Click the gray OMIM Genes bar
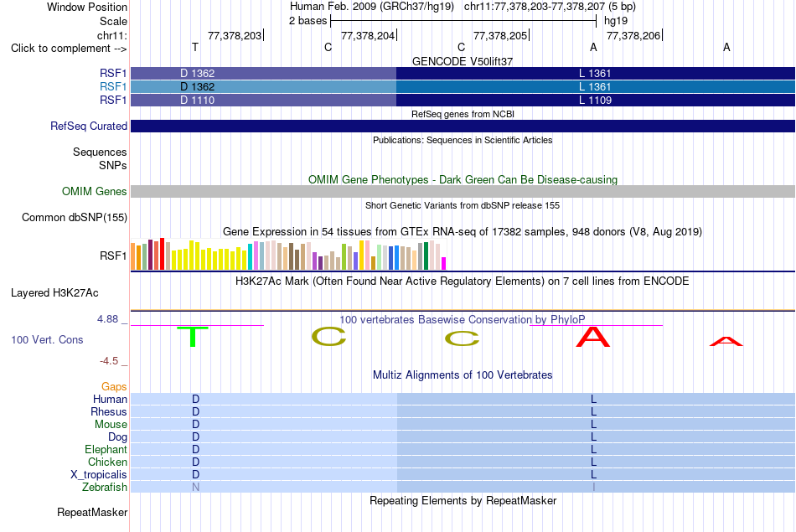 [x=463, y=191]
